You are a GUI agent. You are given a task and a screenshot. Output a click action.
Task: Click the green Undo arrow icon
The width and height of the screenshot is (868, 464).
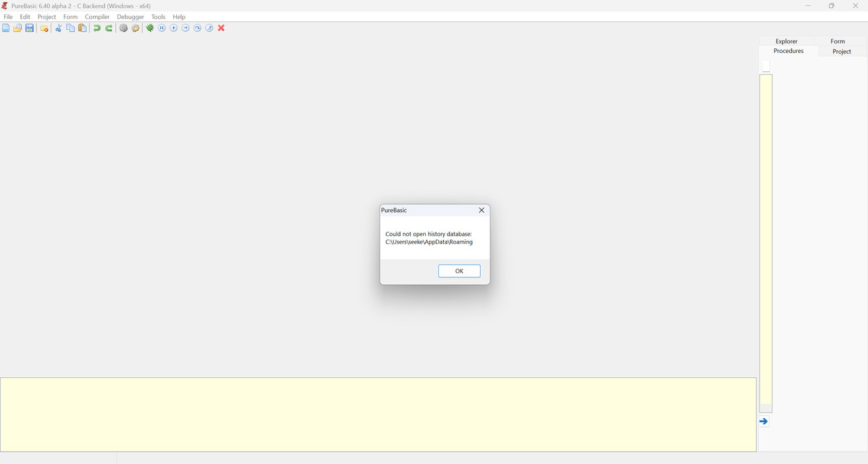tap(97, 28)
